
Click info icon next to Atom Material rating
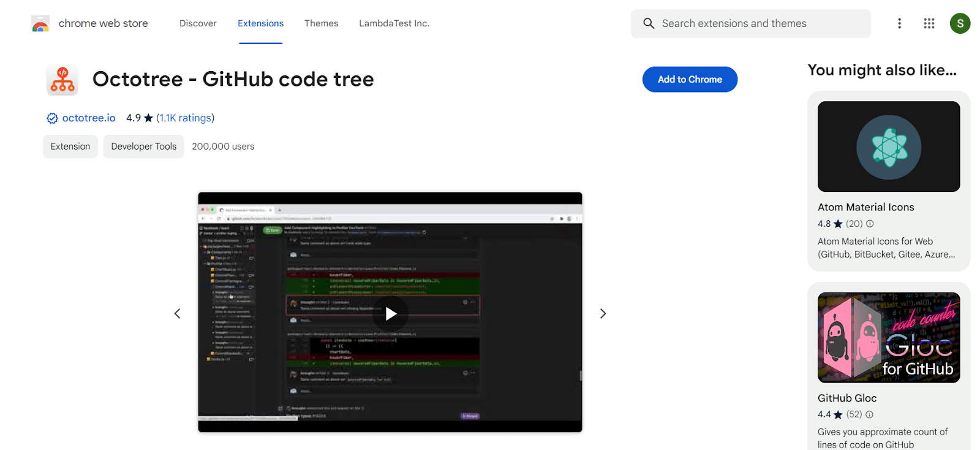click(870, 224)
